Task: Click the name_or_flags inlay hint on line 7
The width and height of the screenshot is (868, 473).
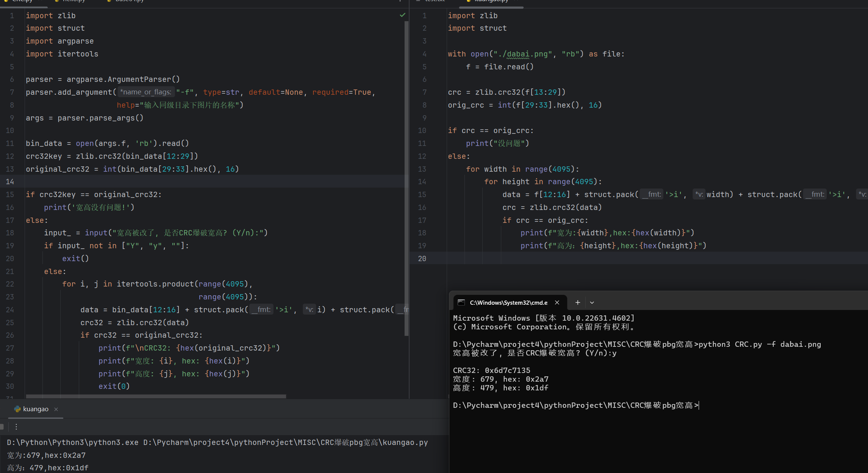Action: pyautogui.click(x=145, y=92)
